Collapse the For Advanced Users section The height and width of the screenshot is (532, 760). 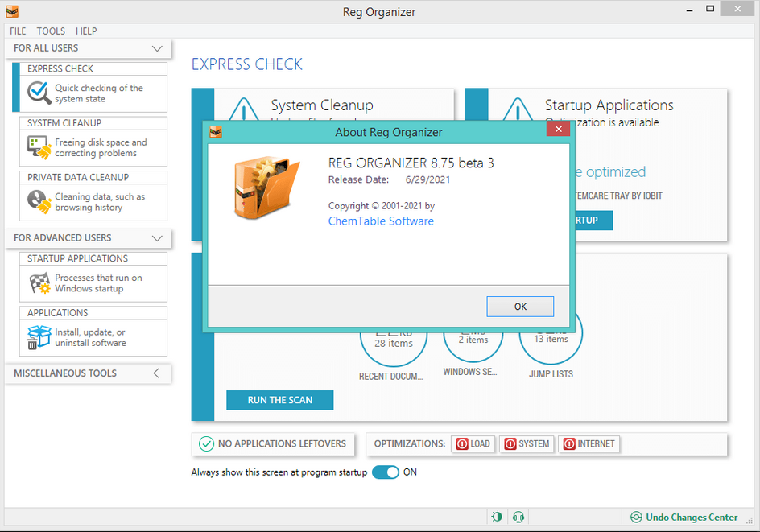[x=156, y=238]
